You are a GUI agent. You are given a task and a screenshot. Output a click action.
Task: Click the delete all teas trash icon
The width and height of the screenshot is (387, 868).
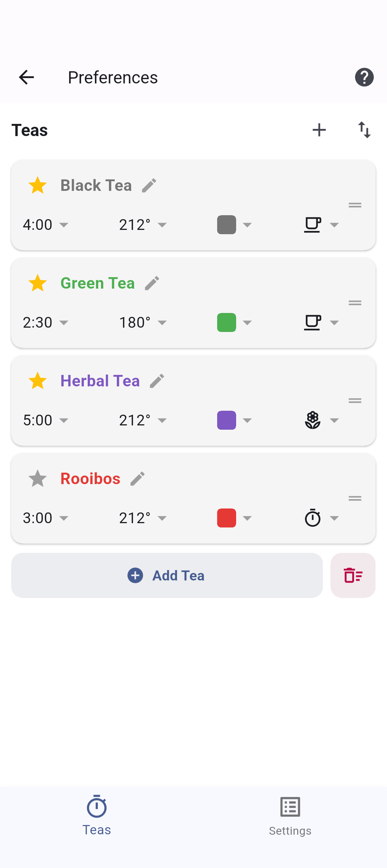coord(353,575)
